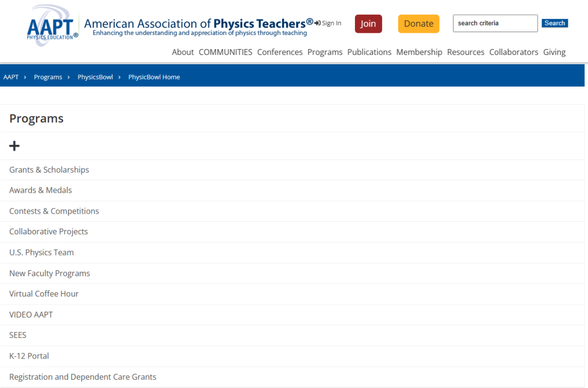This screenshot has height=388, width=588.
Task: Open Grants & Scholarships section
Action: tap(49, 170)
